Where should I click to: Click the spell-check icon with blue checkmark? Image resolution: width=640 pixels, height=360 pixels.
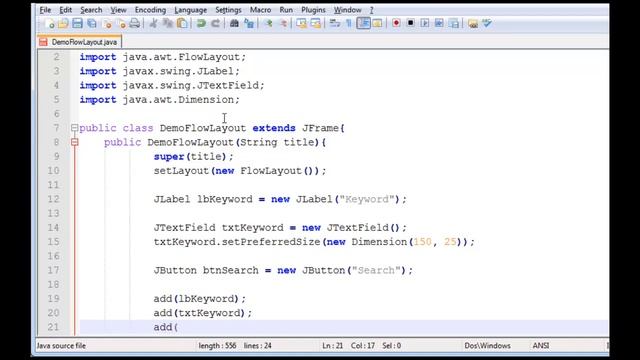tap(487, 23)
